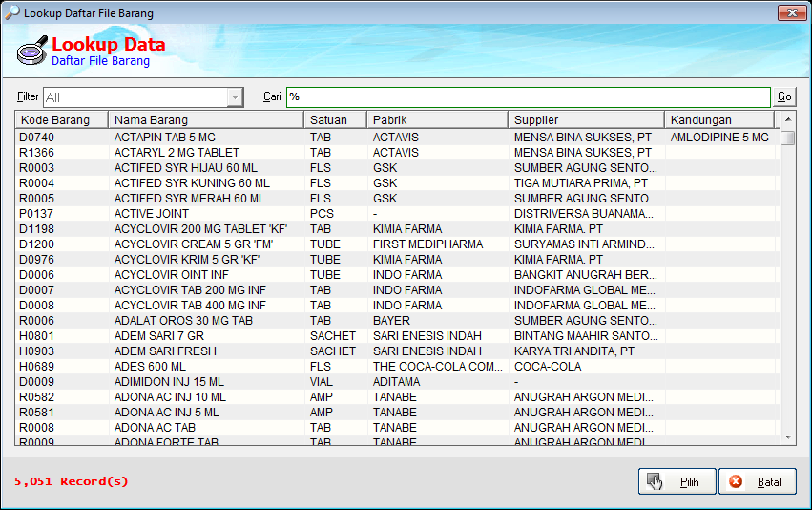Click FIRST MEDIPHARMA pabrik cell
This screenshot has width=812, height=510.
click(427, 244)
